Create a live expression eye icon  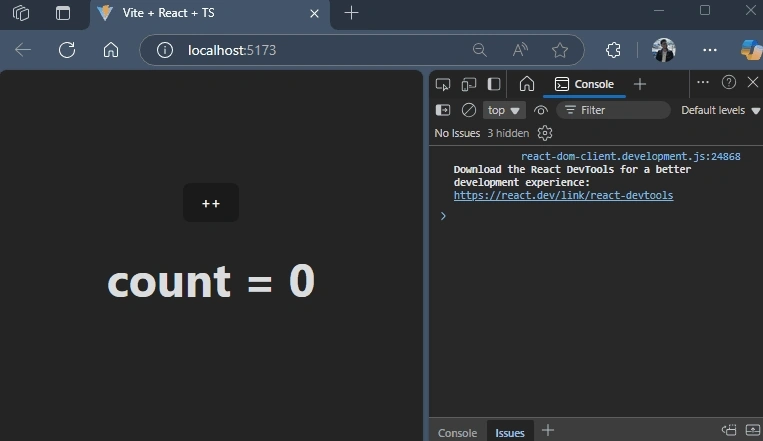(541, 110)
